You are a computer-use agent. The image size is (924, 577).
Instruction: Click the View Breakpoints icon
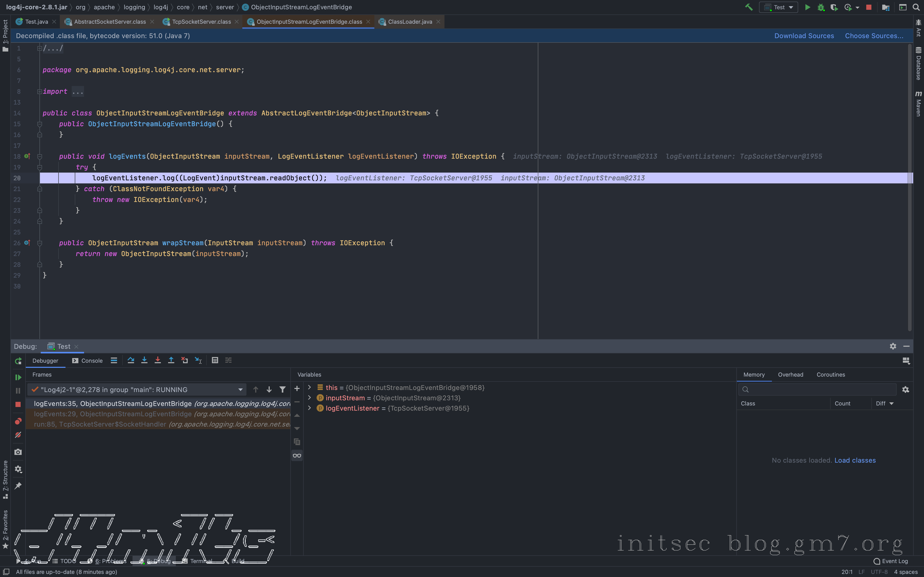coord(18,421)
